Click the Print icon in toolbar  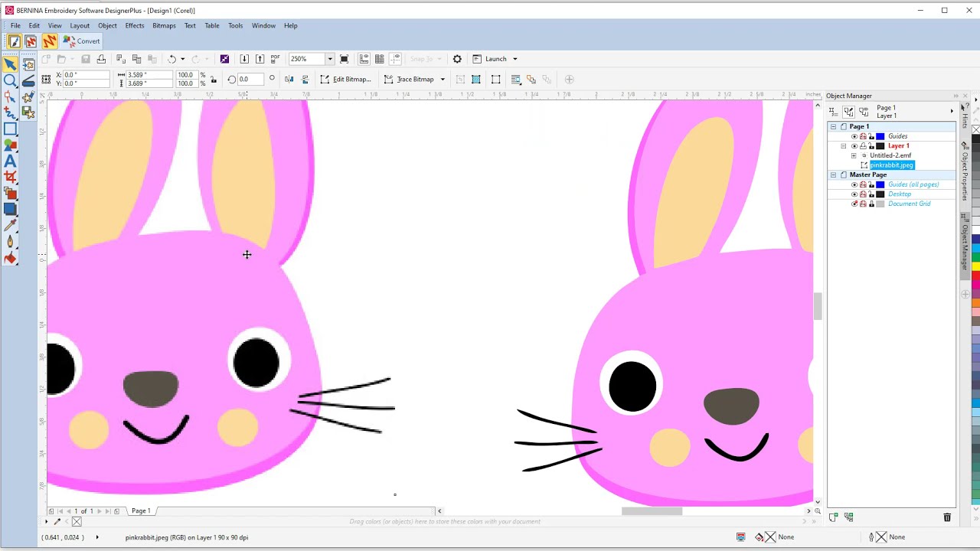click(101, 59)
